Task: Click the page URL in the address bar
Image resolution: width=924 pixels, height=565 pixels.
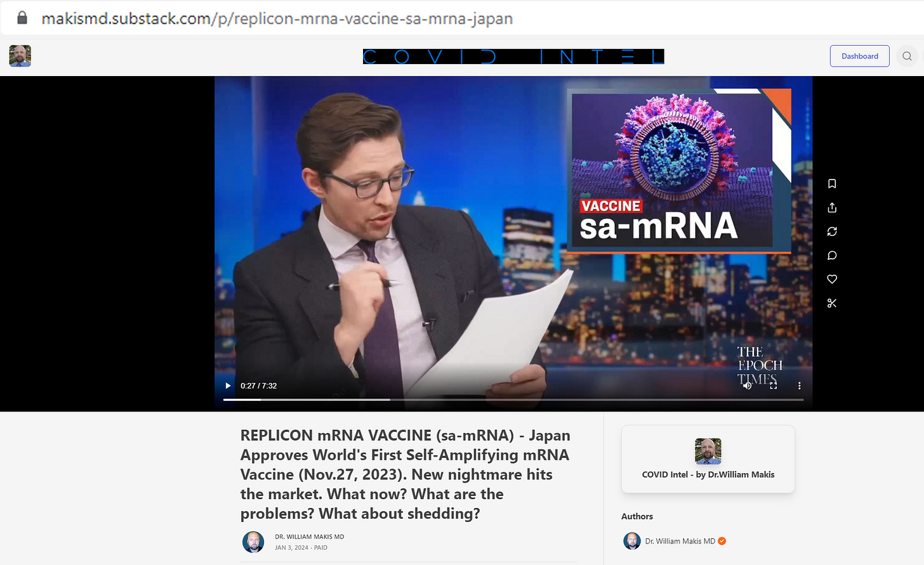Action: click(x=277, y=18)
